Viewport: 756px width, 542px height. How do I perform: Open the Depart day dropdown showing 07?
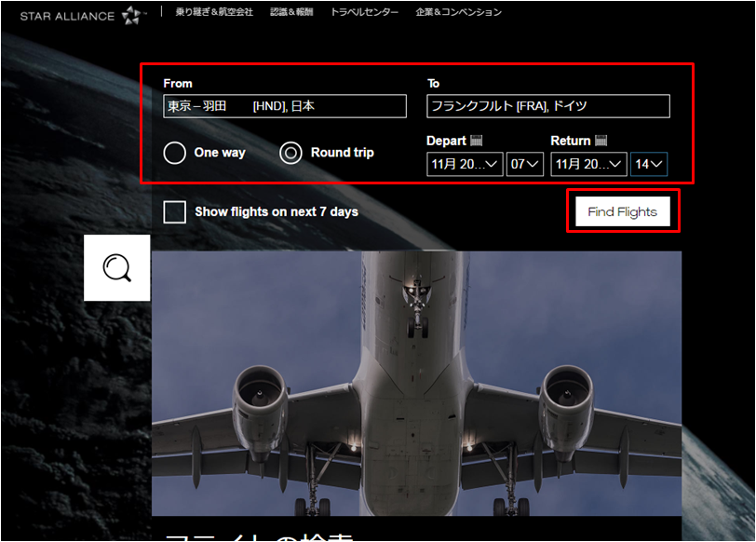(x=524, y=164)
